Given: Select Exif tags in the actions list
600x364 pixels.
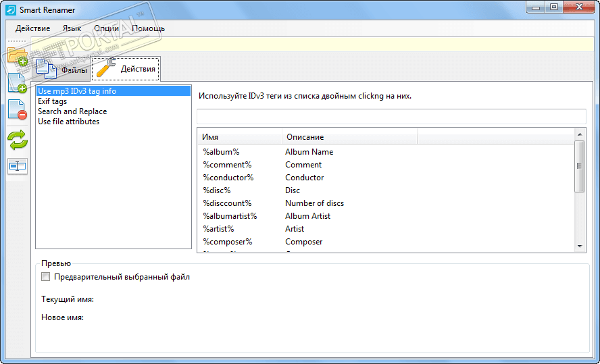Looking at the screenshot, I should pyautogui.click(x=114, y=101).
